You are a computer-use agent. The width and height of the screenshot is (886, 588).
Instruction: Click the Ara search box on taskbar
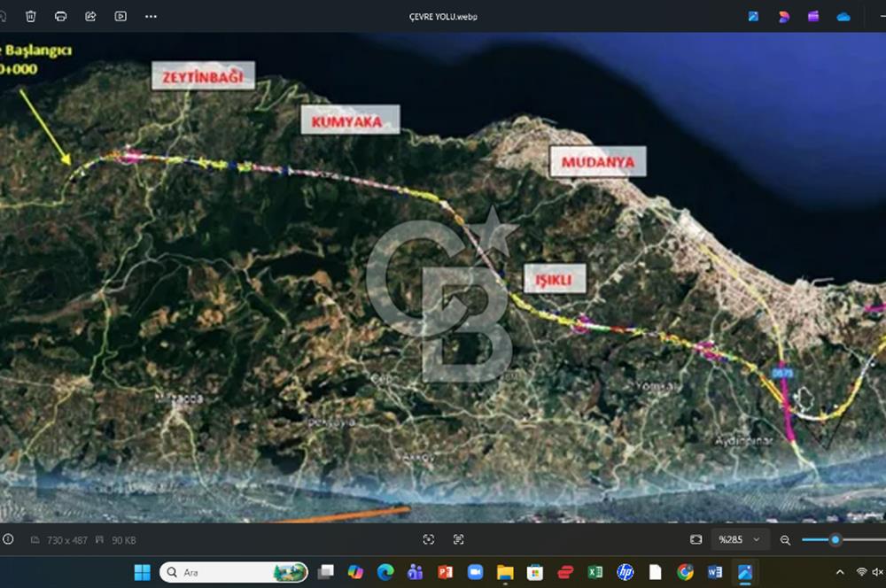click(234, 572)
